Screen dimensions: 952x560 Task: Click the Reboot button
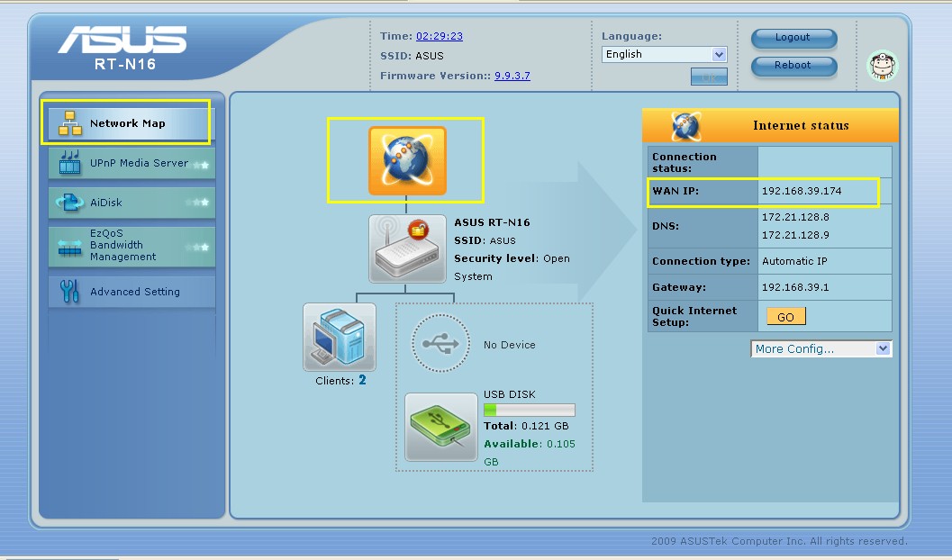coord(793,66)
